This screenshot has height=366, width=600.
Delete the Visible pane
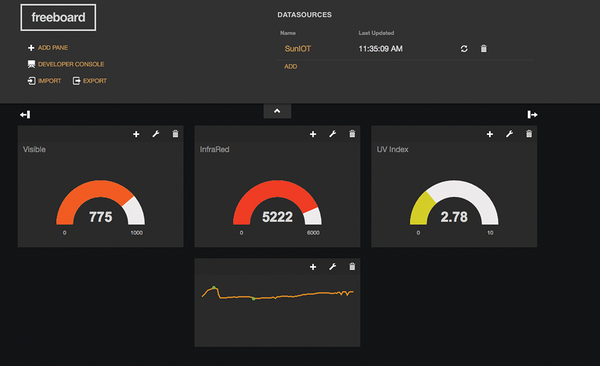pos(175,134)
